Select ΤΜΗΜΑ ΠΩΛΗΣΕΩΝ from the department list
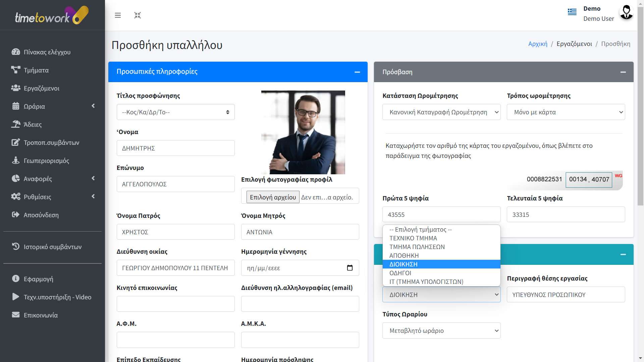644x362 pixels. 417,247
